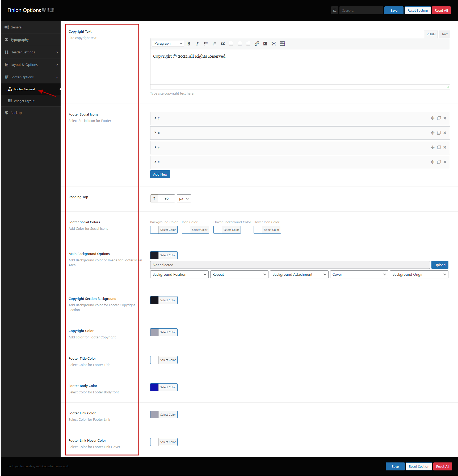This screenshot has height=476, width=458.
Task: Switch to the Text editor tab
Action: point(444,34)
